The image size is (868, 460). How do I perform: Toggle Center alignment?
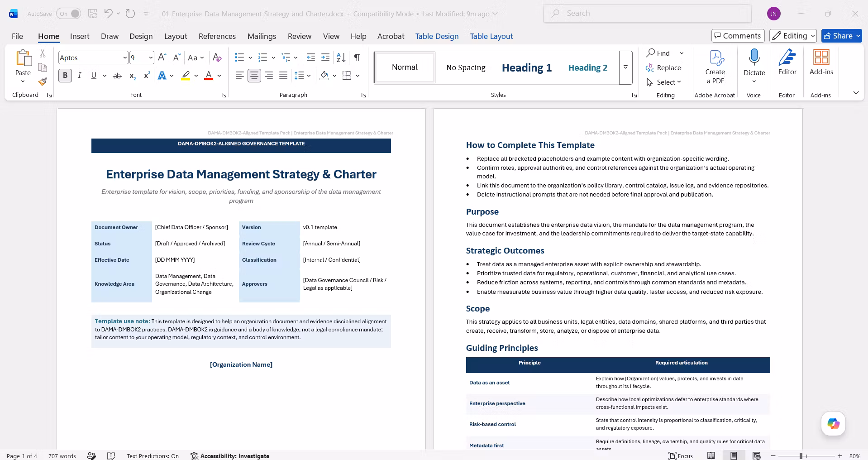click(254, 76)
